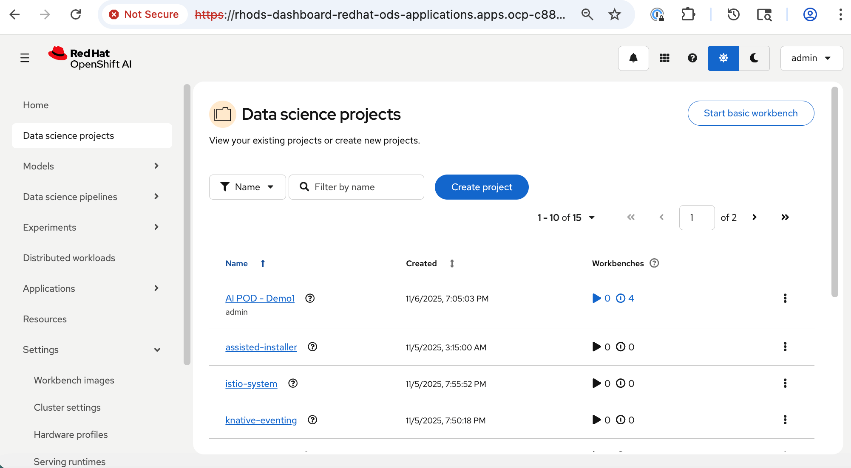Sort projects by the Name column
The image size is (851, 468).
coord(245,263)
